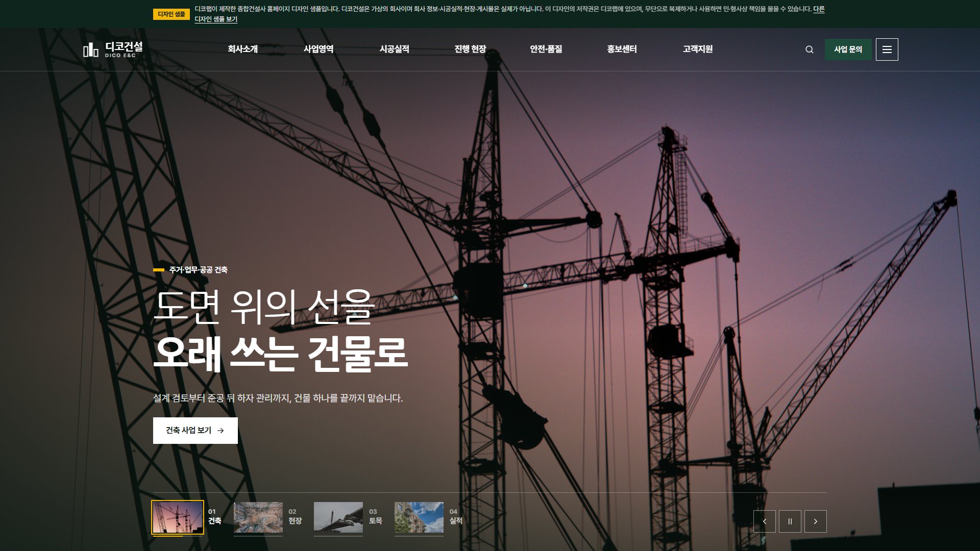980x551 pixels.
Task: Open the search magnifier icon
Action: coord(810,49)
